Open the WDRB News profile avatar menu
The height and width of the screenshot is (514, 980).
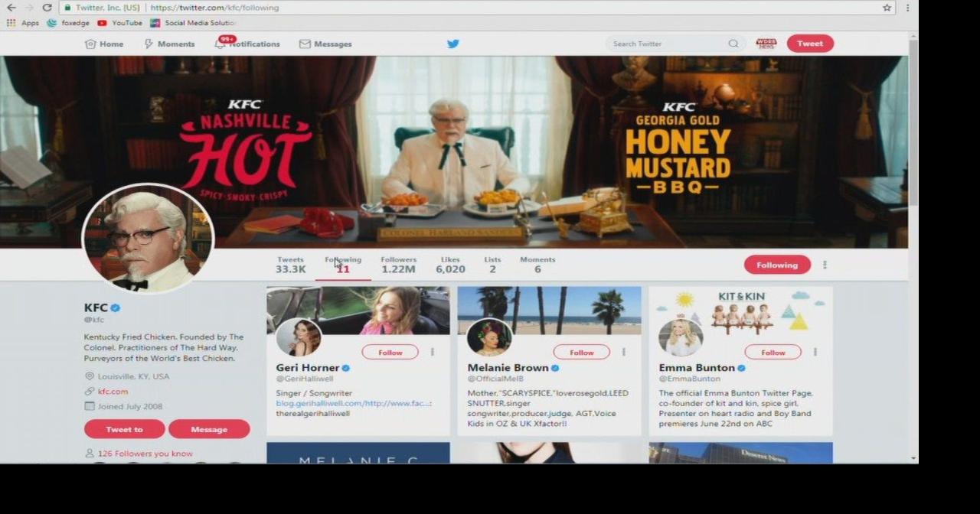(766, 44)
